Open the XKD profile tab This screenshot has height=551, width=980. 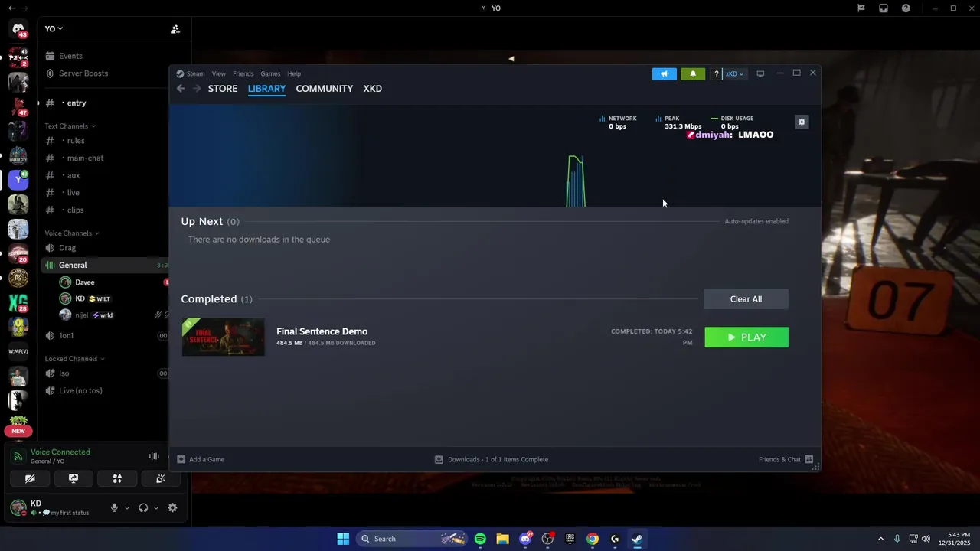(373, 89)
